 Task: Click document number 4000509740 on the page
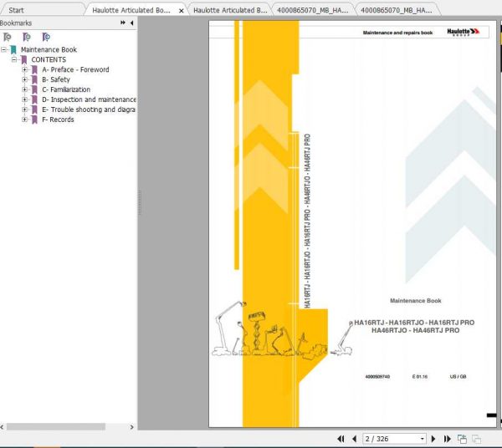point(377,376)
